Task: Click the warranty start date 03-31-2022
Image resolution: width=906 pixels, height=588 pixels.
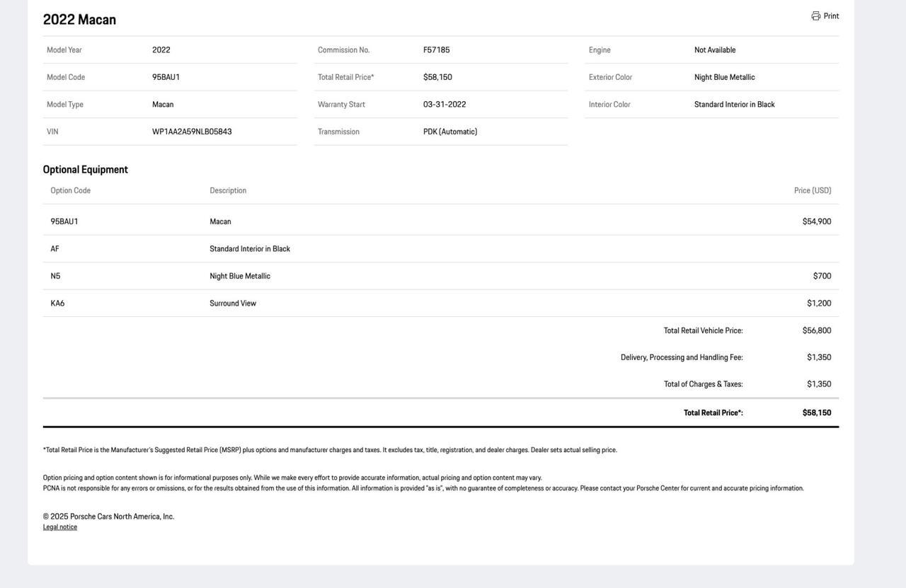Action: (445, 105)
